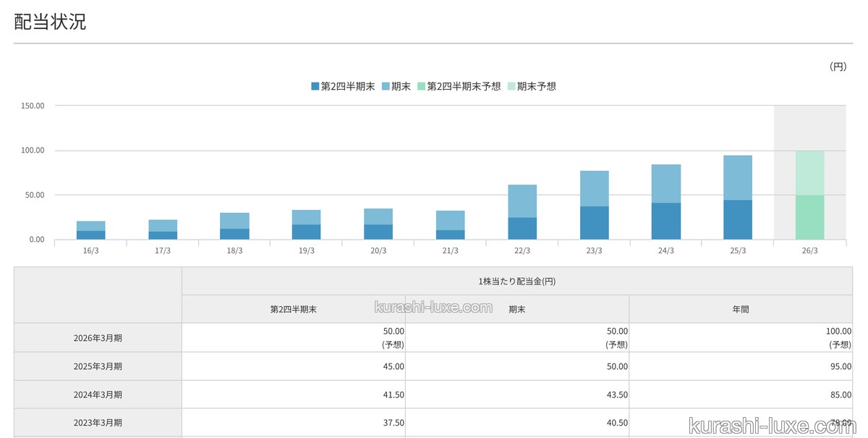Click the 16/3 dividend bar
The height and width of the screenshot is (438, 868).
tap(91, 230)
